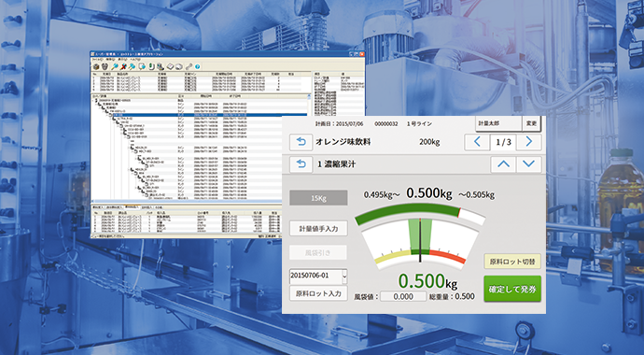This screenshot has width=644, height=355.
Task: Open the 20150706-01 lot dropdown arrow
Action: 344,277
